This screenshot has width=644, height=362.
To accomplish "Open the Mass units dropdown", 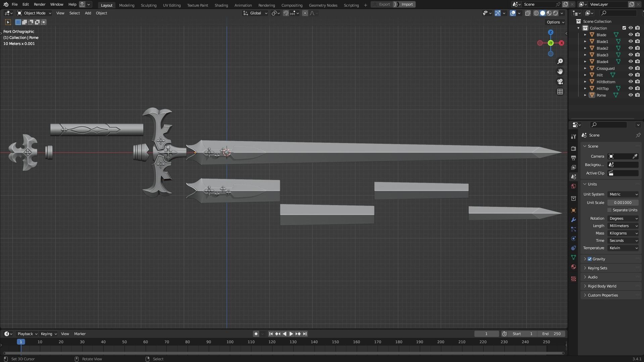I will [623, 233].
